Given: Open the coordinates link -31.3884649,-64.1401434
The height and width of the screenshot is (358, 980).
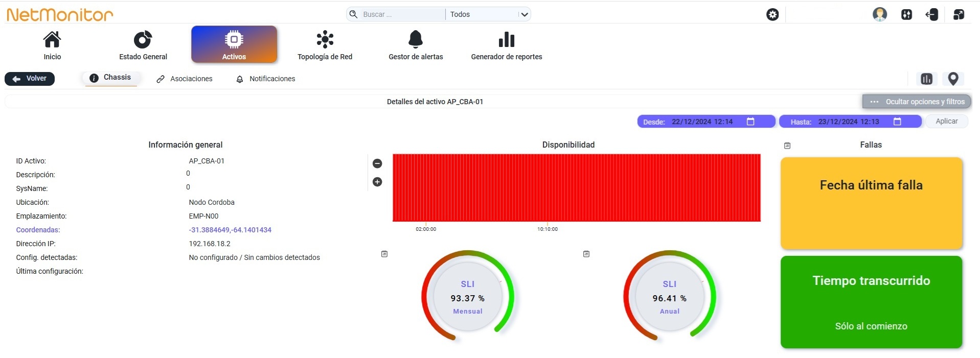Looking at the screenshot, I should click(230, 230).
